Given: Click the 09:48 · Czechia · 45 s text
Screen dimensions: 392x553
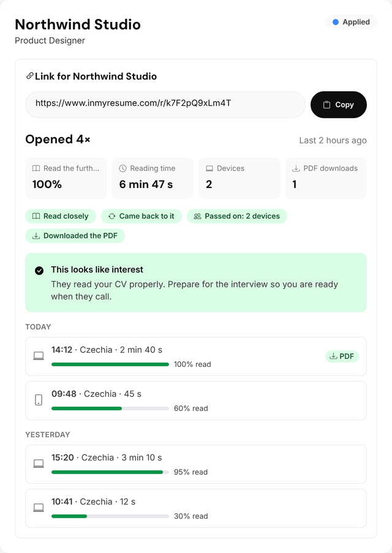Looking at the screenshot, I should [x=96, y=394].
